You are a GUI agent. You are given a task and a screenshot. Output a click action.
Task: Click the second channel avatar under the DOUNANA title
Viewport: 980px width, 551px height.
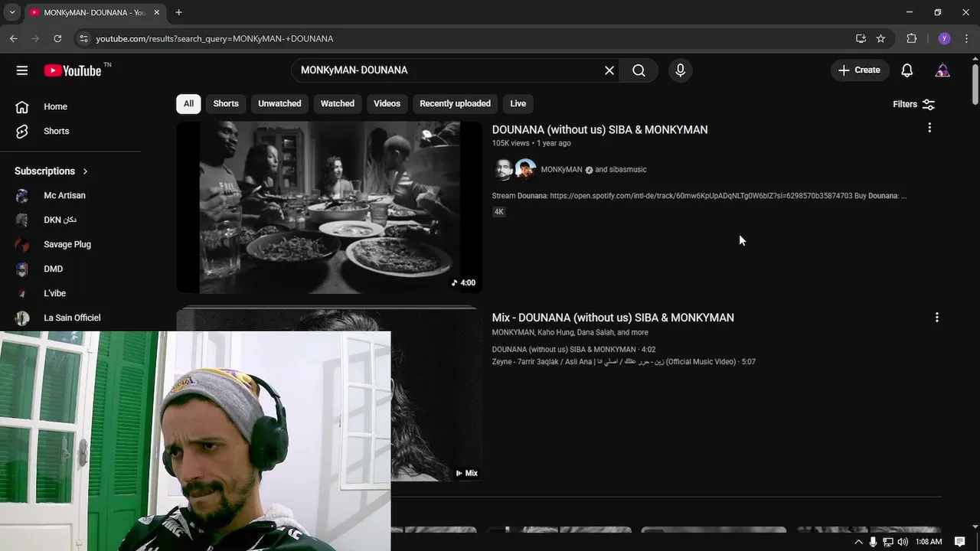point(525,170)
